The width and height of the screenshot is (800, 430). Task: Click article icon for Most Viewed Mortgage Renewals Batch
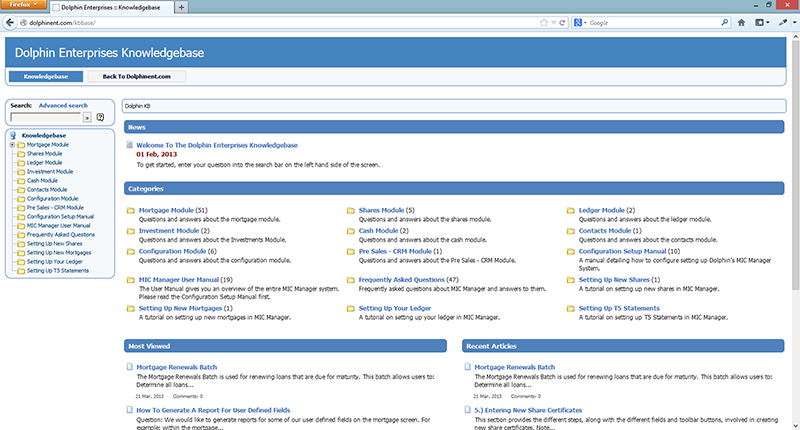(x=130, y=367)
